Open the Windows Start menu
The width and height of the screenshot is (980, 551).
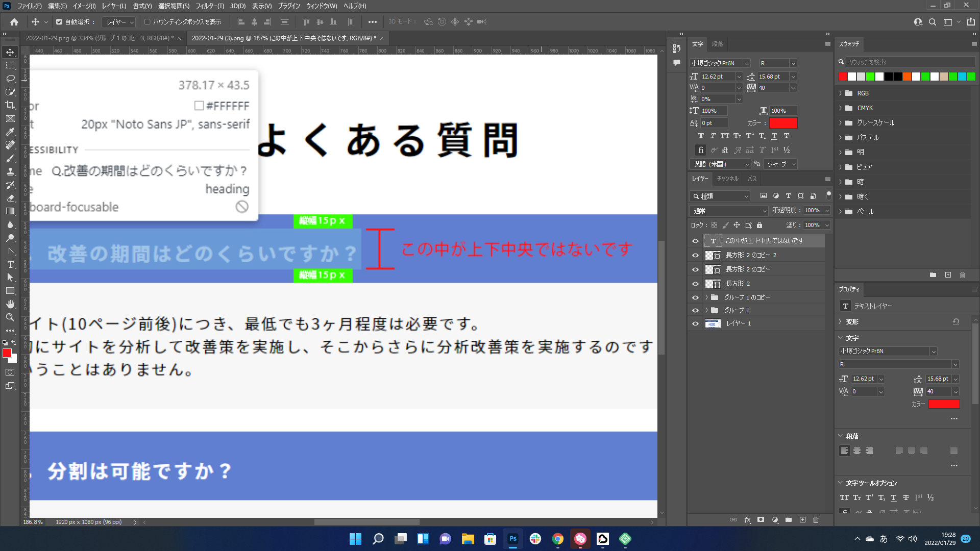[355, 539]
